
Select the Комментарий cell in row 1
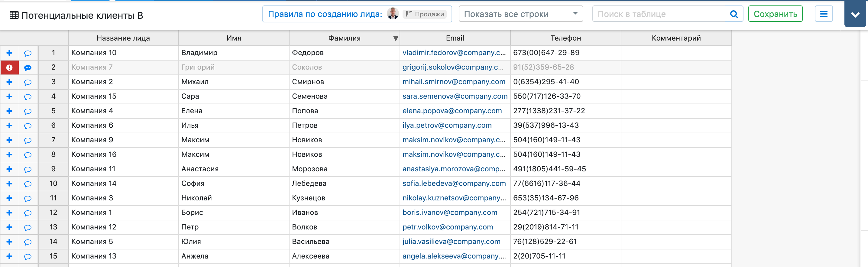[x=676, y=53]
